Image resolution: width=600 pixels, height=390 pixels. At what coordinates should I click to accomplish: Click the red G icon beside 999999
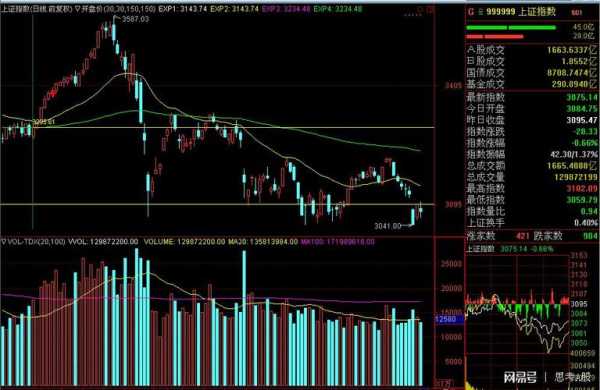click(x=471, y=12)
